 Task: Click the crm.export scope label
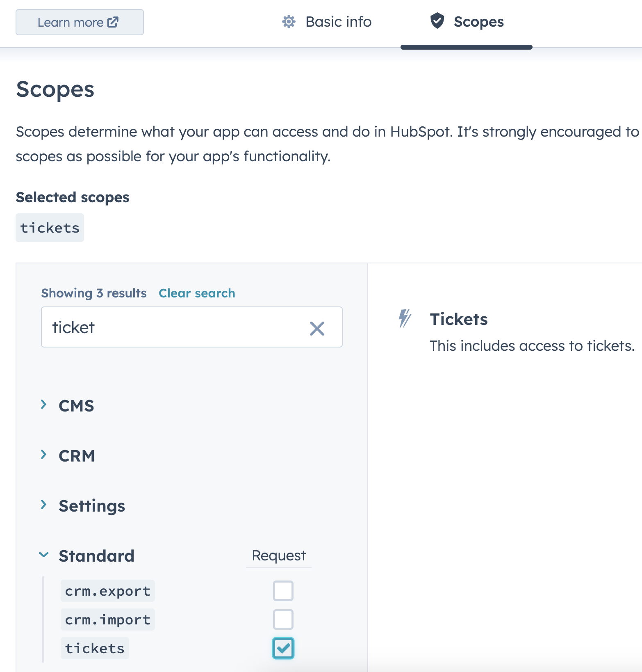click(x=107, y=591)
